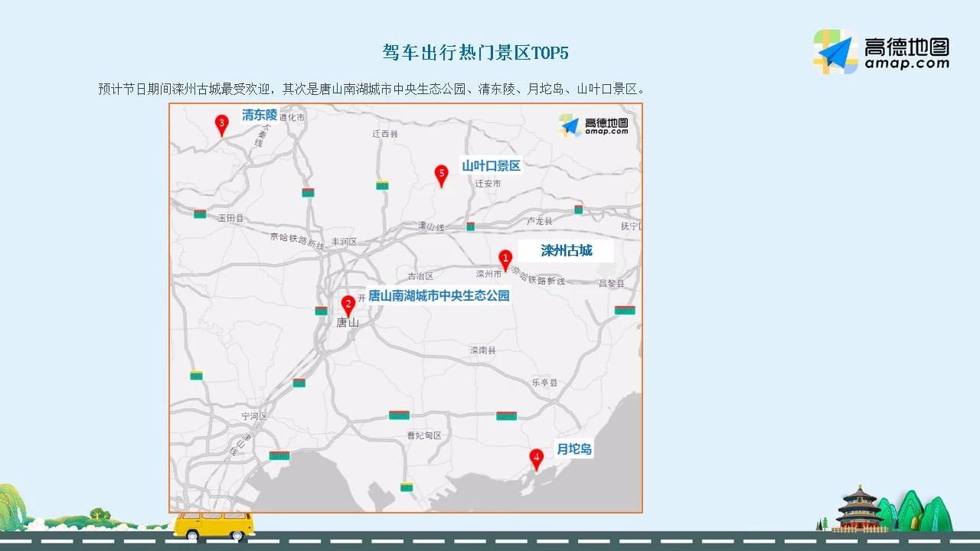Click the small amap.com watermark inside the map
The height and width of the screenshot is (551, 980).
click(594, 126)
